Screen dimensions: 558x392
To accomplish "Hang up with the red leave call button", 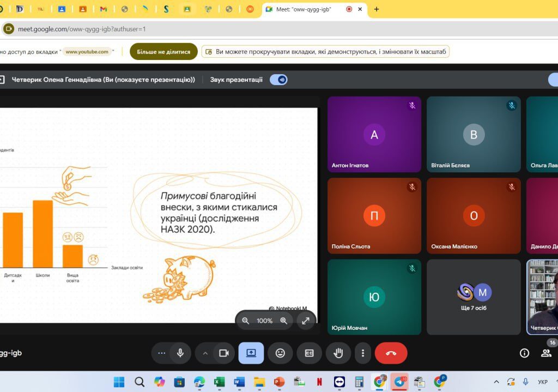I will [x=391, y=353].
